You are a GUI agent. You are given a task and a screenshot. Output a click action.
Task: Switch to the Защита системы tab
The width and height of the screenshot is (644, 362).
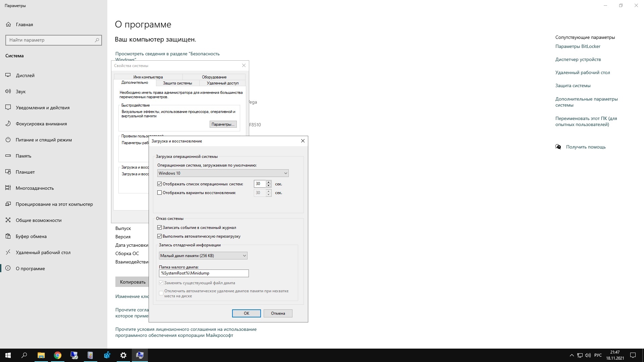click(x=177, y=83)
